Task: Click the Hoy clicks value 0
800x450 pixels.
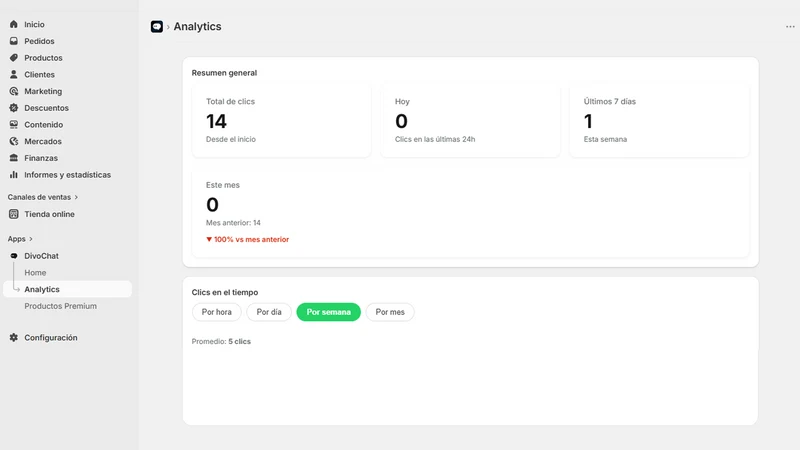Action: (402, 121)
